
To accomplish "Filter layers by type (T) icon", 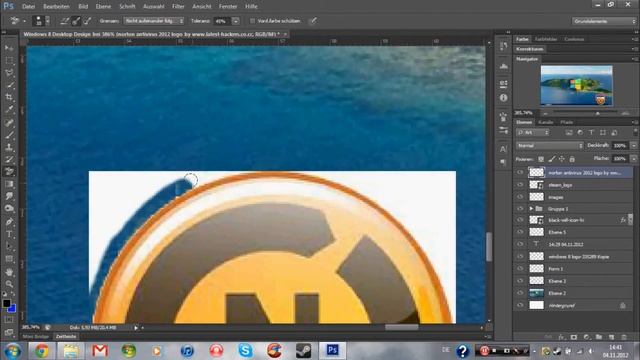I will pyautogui.click(x=591, y=133).
